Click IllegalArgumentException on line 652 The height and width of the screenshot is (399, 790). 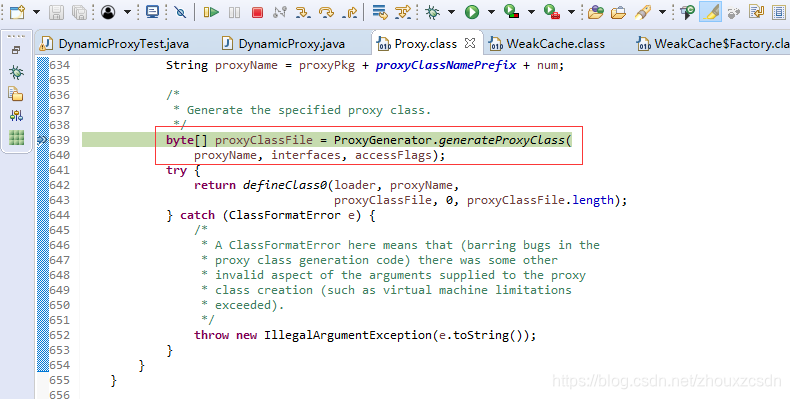(348, 335)
